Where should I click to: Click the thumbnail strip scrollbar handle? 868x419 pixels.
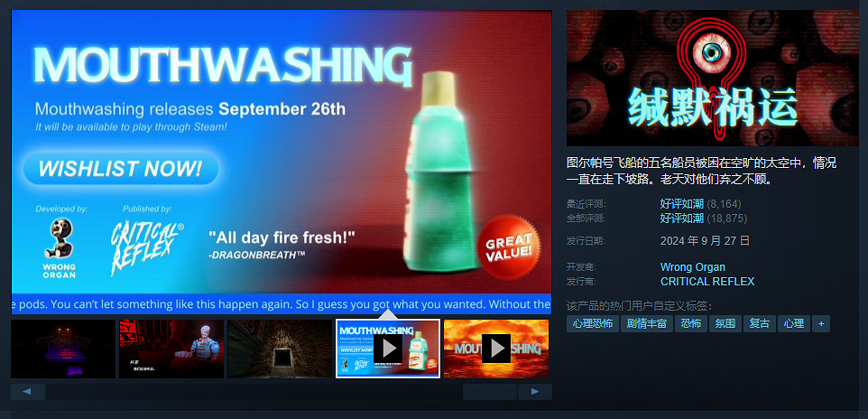click(x=490, y=392)
